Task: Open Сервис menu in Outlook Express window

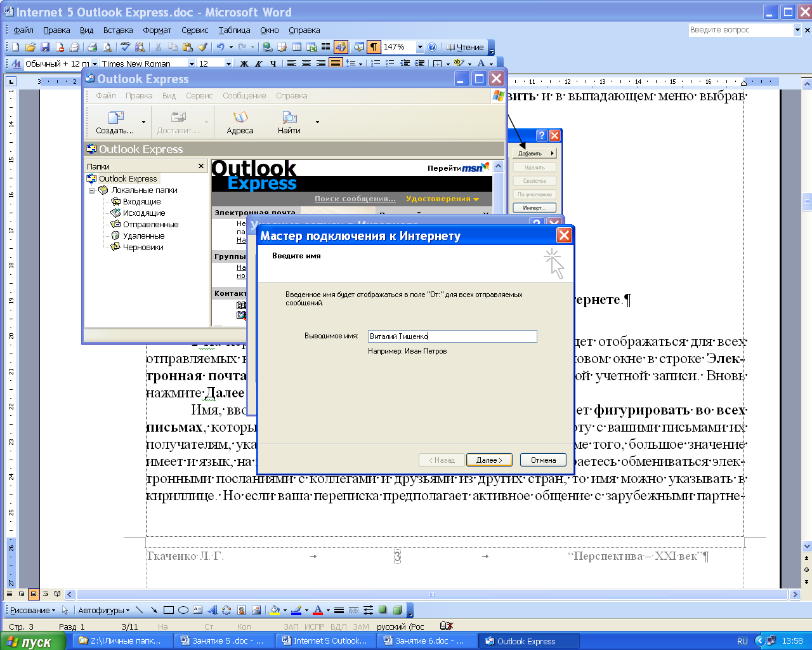Action: point(199,96)
